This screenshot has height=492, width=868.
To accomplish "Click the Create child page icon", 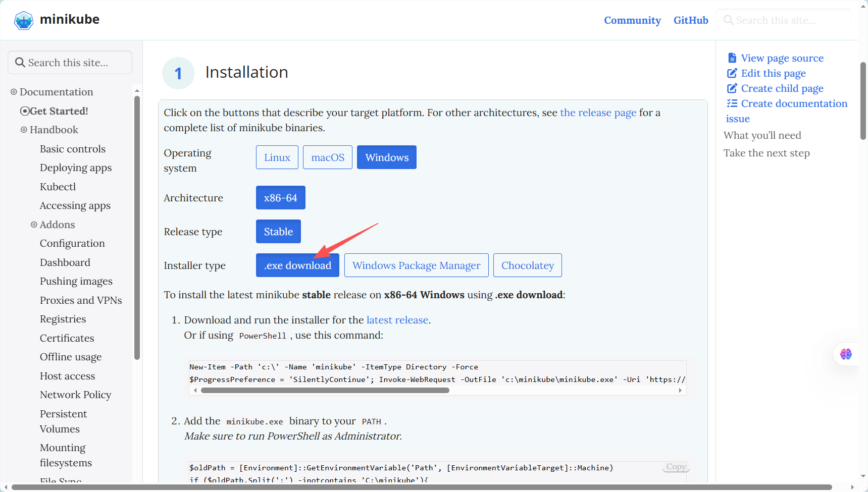I will coord(732,88).
